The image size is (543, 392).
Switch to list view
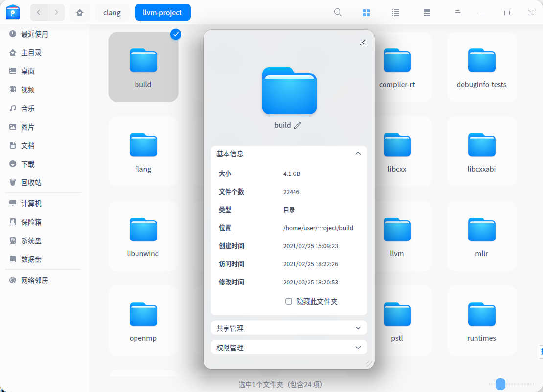[396, 13]
